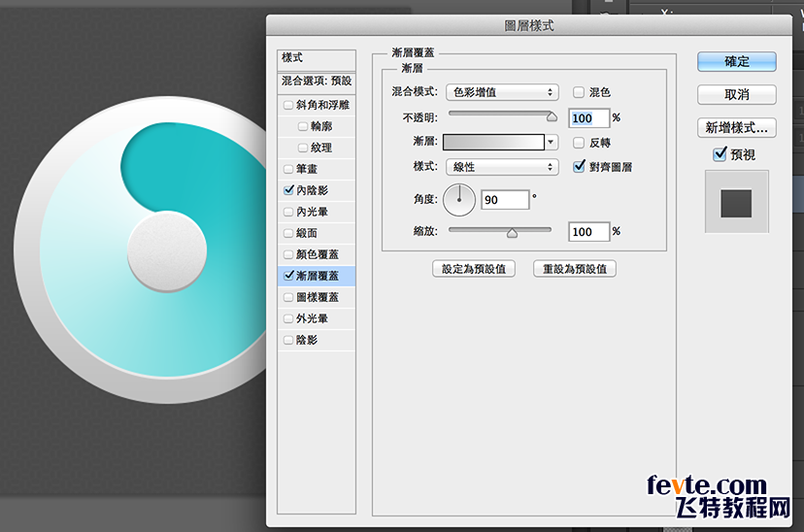Enable the 混色 dither checkbox
This screenshot has width=804, height=532.
[579, 92]
